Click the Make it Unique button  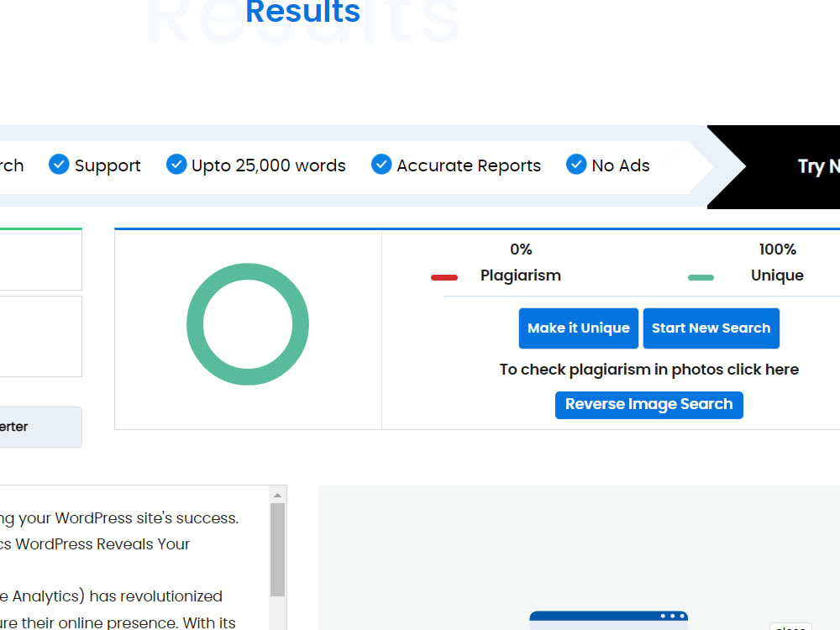click(x=578, y=328)
